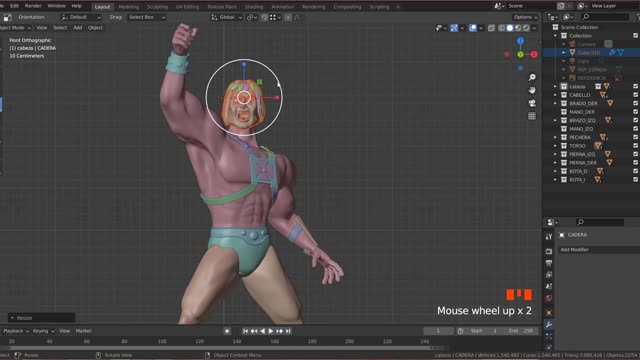Open the Keying dropdown in timeline

coord(43,331)
